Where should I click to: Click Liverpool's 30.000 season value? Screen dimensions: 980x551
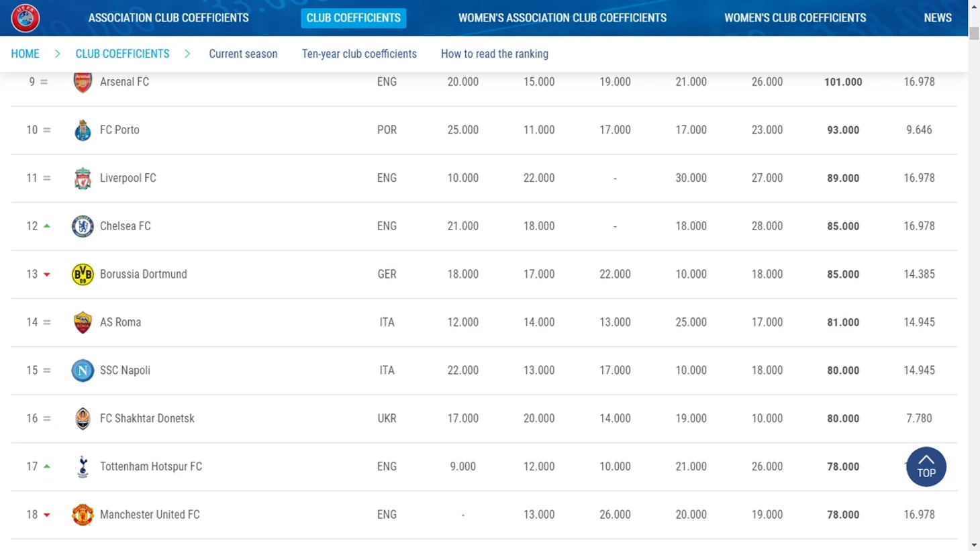[x=691, y=179]
